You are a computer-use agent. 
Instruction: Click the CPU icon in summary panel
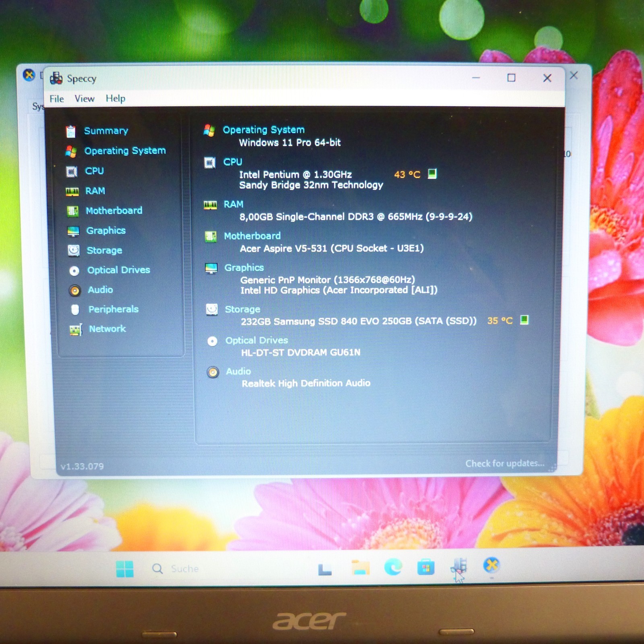(210, 163)
